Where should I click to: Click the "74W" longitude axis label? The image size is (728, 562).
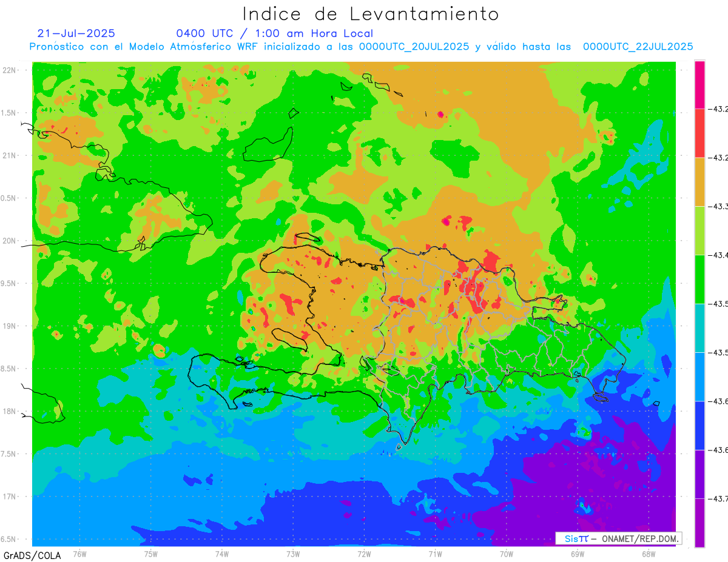(x=222, y=554)
